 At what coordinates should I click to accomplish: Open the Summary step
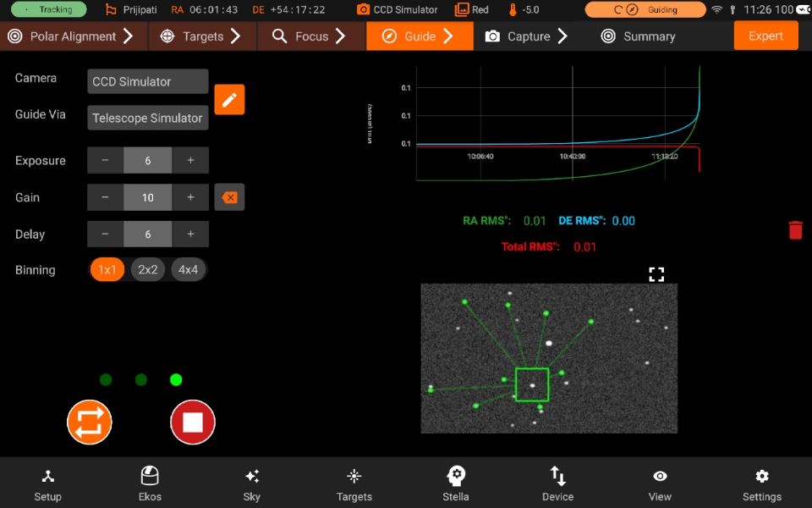[639, 36]
